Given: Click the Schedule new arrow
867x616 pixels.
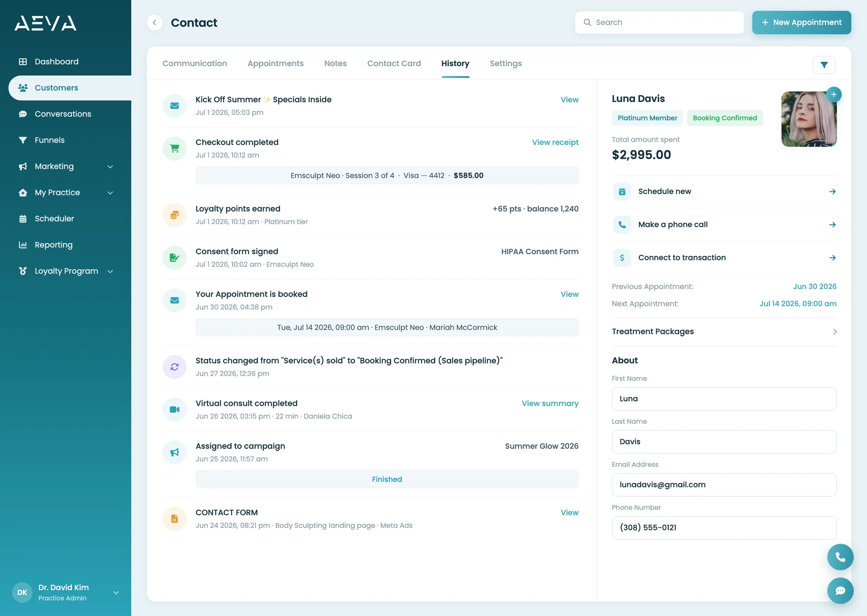Looking at the screenshot, I should (832, 192).
